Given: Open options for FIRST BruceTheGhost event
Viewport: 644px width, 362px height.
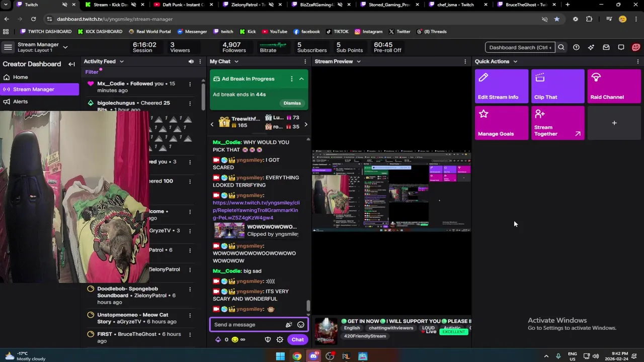Looking at the screenshot, I should (190, 334).
